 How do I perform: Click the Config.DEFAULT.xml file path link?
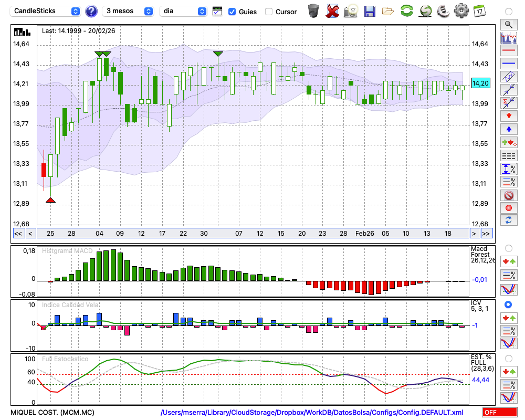click(312, 413)
